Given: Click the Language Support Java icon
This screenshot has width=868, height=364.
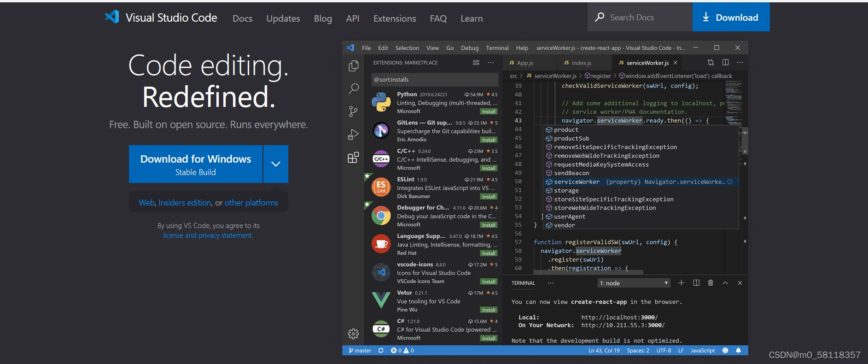Looking at the screenshot, I should (x=381, y=244).
